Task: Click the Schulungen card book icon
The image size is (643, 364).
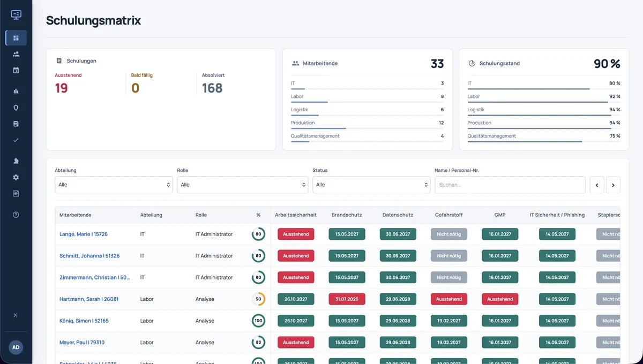Action: coord(59,61)
